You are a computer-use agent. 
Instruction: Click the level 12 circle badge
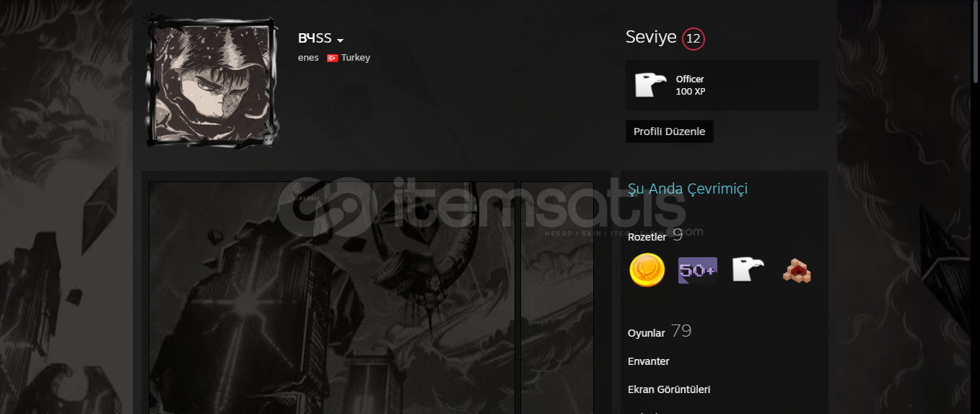(x=693, y=38)
